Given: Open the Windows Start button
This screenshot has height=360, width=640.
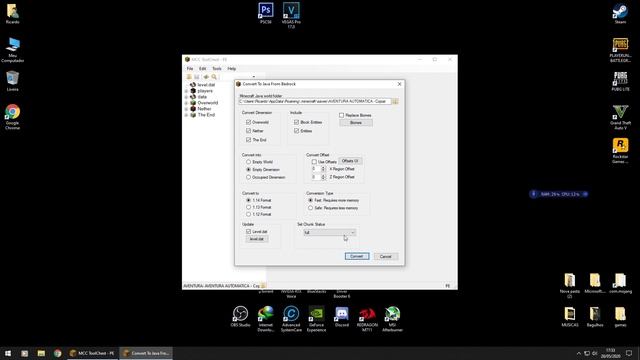Looking at the screenshot, I should [8, 353].
